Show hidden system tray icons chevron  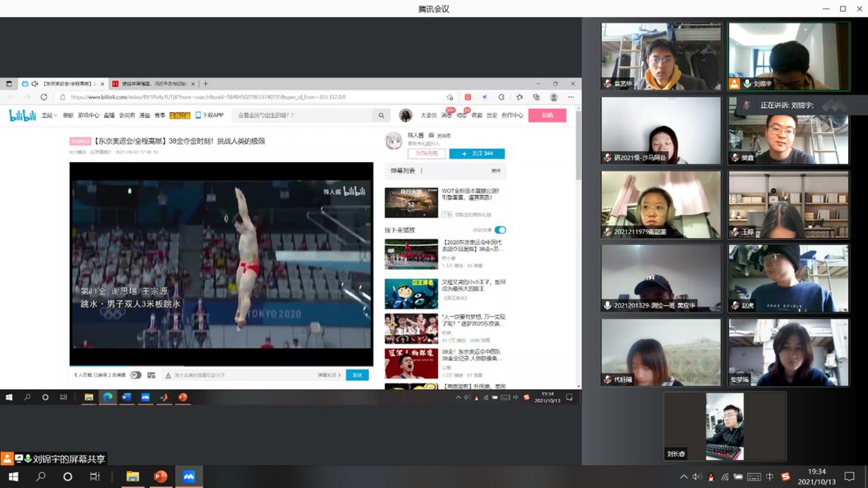683,476
